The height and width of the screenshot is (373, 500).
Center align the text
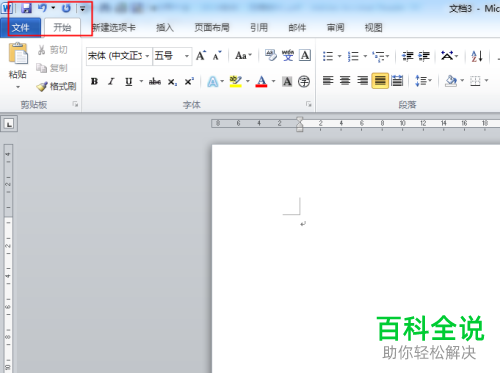pos(345,81)
